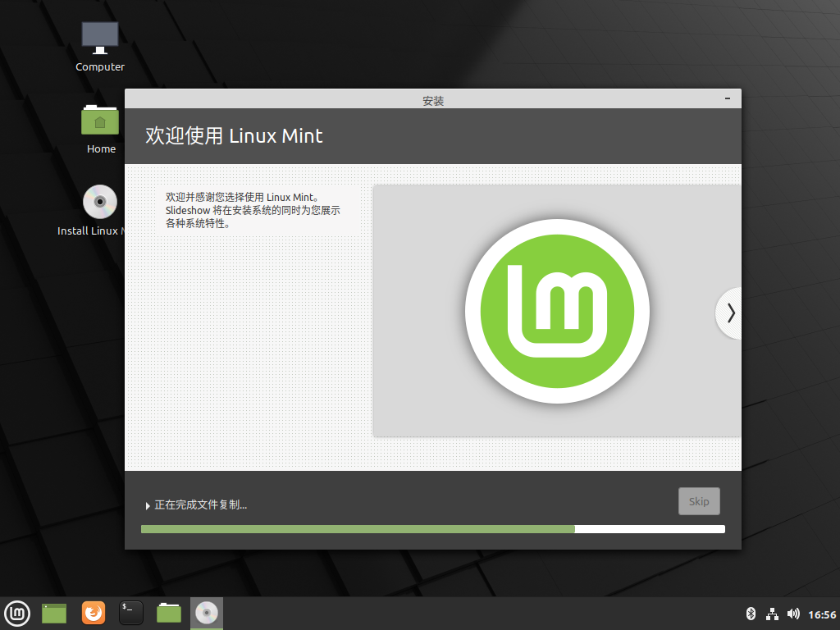The image size is (840, 630).
Task: Click the 安装 window title bar
Action: click(433, 99)
